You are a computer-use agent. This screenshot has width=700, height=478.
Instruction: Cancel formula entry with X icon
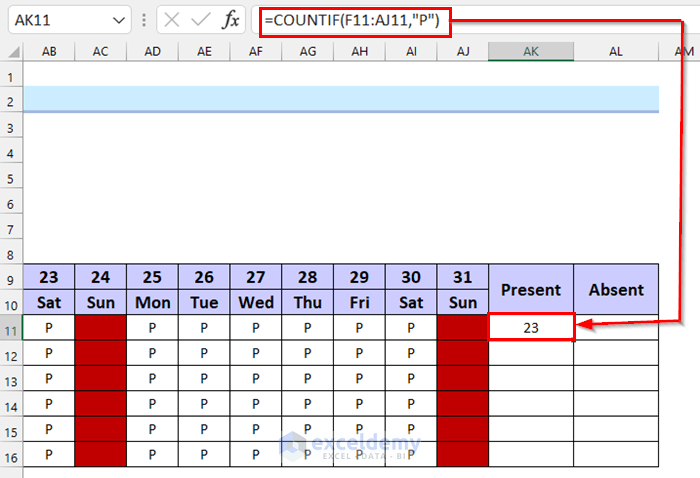[x=171, y=20]
